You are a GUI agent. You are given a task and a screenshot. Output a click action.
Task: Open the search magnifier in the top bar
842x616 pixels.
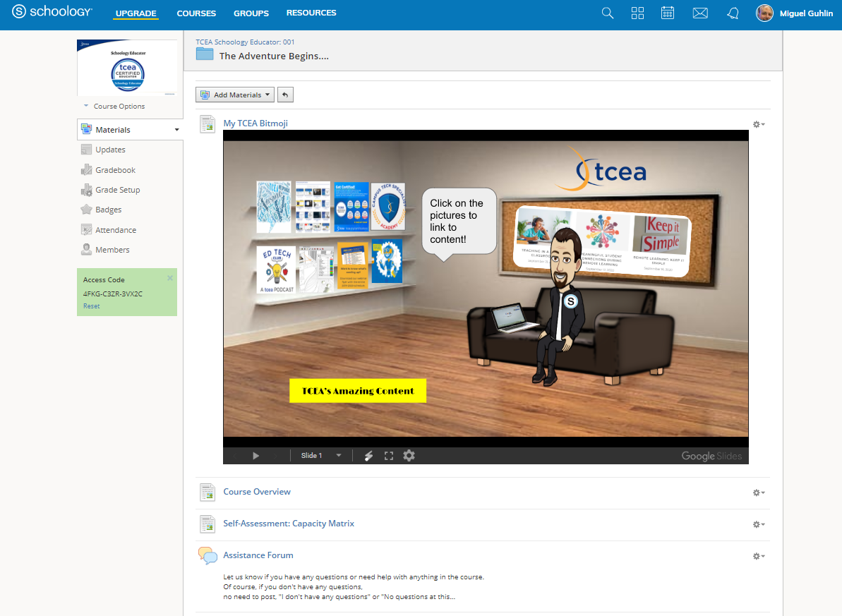608,13
